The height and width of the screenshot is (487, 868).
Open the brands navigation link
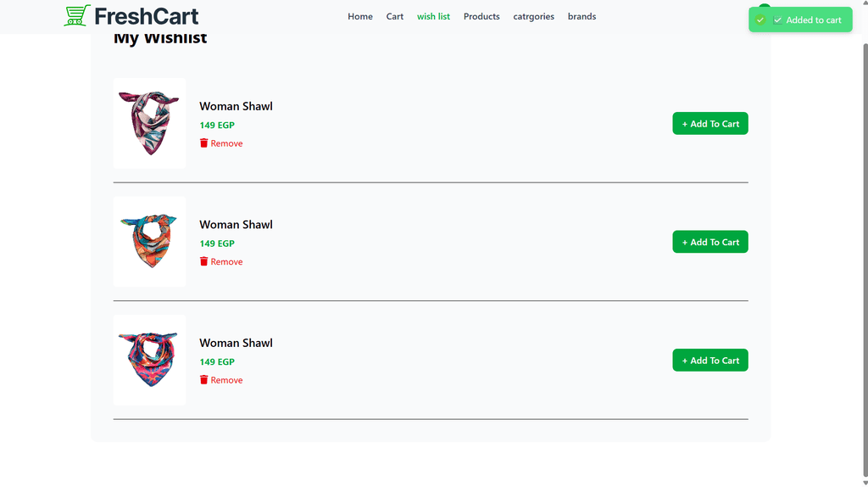pyautogui.click(x=581, y=16)
